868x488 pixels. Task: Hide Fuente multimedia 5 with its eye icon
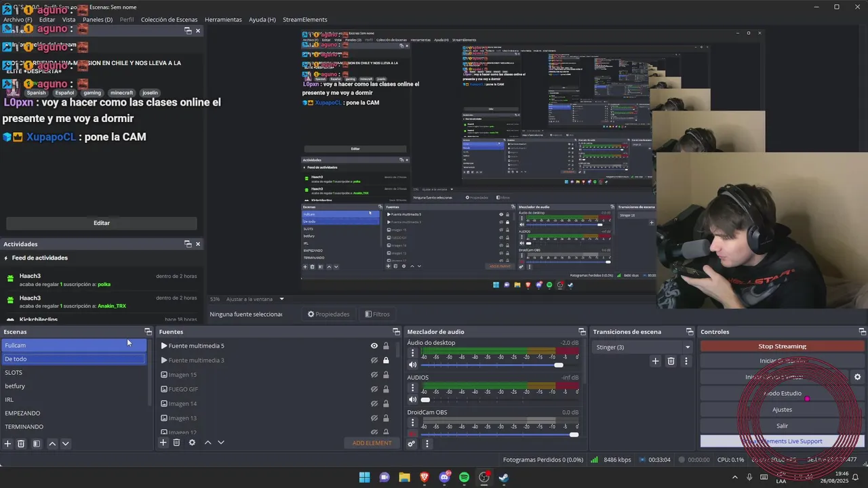[374, 346]
